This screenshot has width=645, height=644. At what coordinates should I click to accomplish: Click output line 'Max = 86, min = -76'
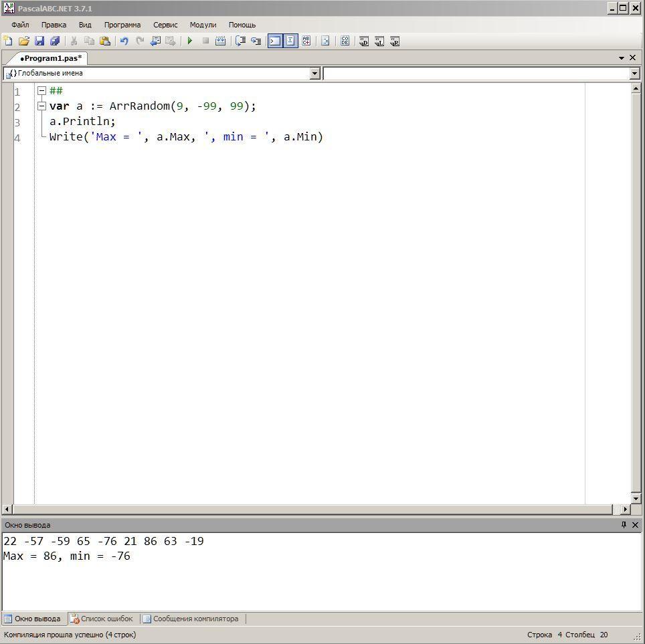(67, 556)
